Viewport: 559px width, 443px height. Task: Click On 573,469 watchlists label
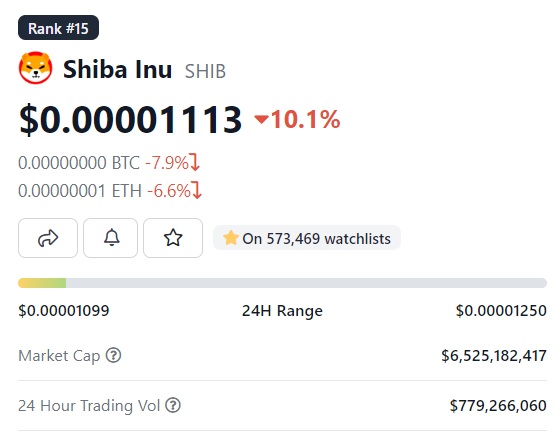click(317, 238)
